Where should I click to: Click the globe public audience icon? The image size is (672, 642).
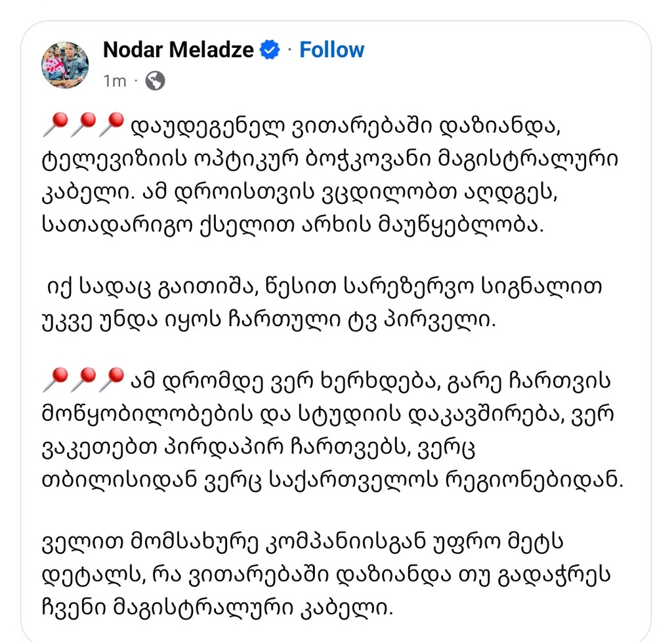pyautogui.click(x=155, y=81)
